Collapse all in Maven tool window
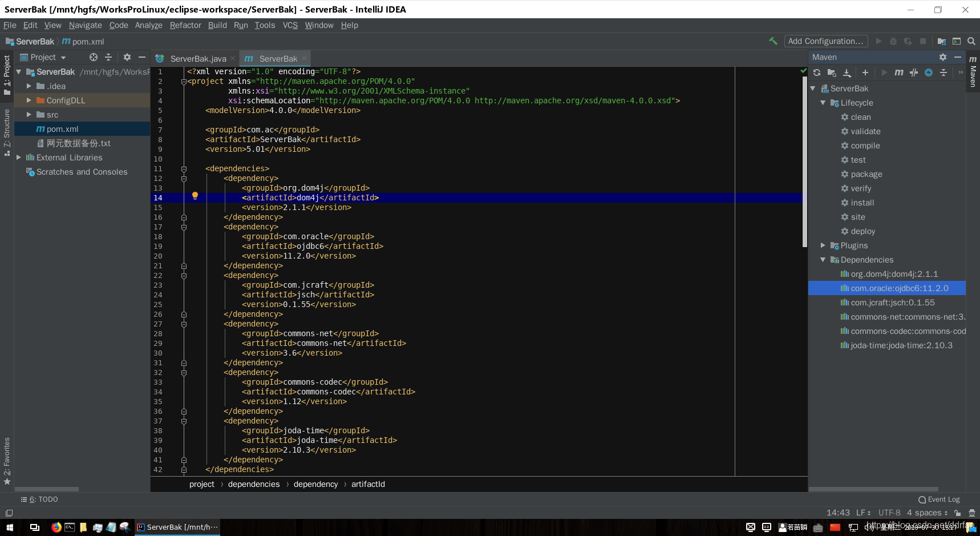Viewport: 980px width, 536px height. [x=943, y=72]
